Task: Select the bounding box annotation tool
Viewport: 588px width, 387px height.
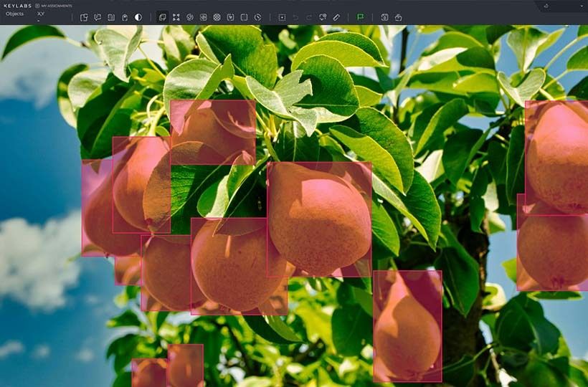Action: point(163,17)
